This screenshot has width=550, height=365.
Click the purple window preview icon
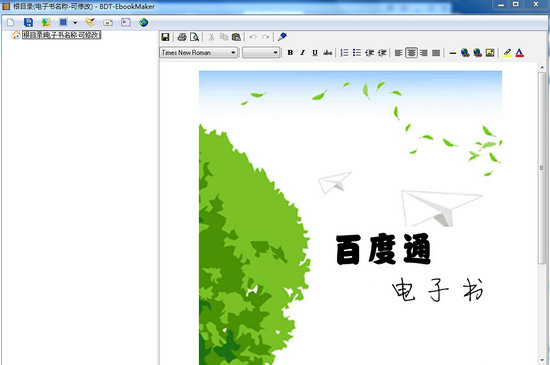click(126, 22)
